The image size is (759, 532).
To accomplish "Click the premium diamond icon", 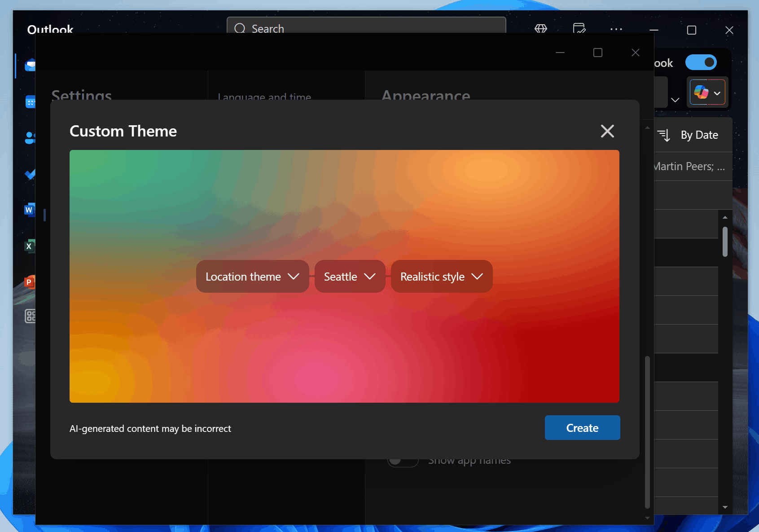I will pyautogui.click(x=541, y=29).
